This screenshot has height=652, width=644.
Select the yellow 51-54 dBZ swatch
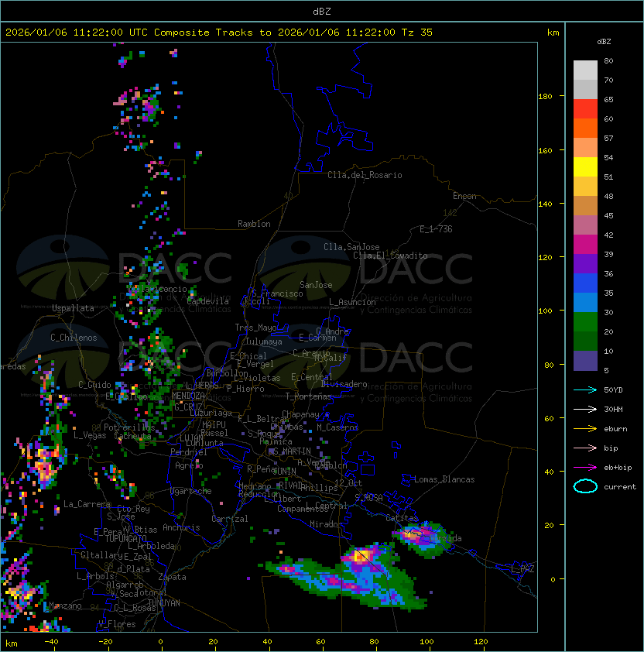point(585,167)
